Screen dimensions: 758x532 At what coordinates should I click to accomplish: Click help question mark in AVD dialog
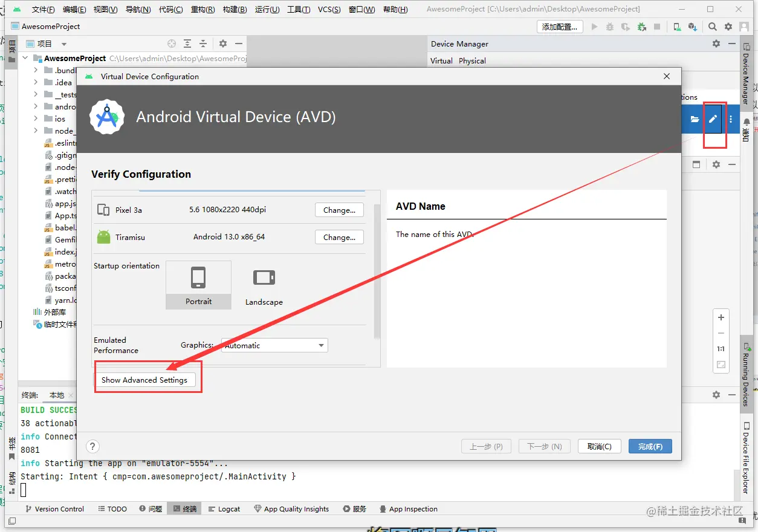pos(92,446)
